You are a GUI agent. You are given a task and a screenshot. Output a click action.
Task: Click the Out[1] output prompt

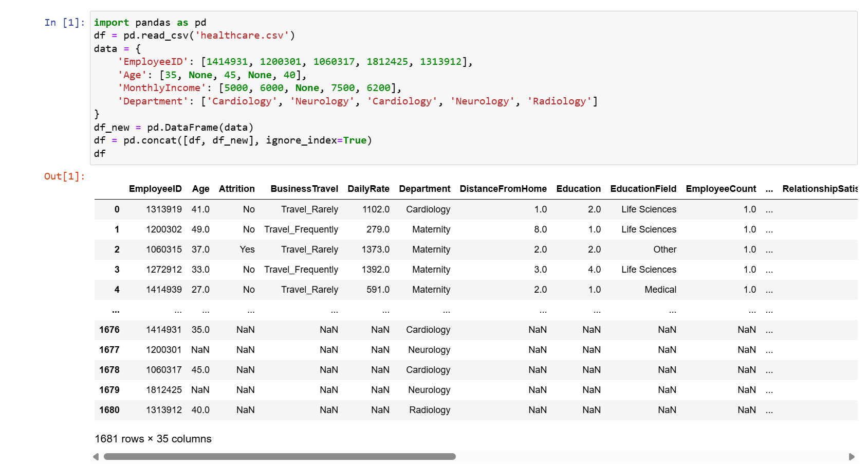(64, 176)
